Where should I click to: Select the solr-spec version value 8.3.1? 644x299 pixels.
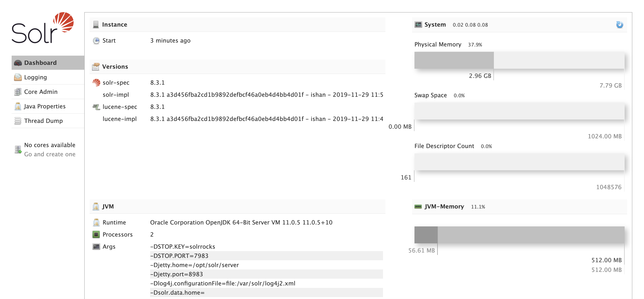[x=158, y=82]
